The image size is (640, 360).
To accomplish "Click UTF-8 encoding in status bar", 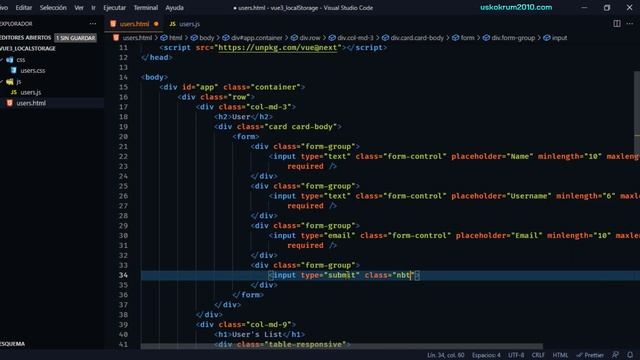I will point(516,355).
